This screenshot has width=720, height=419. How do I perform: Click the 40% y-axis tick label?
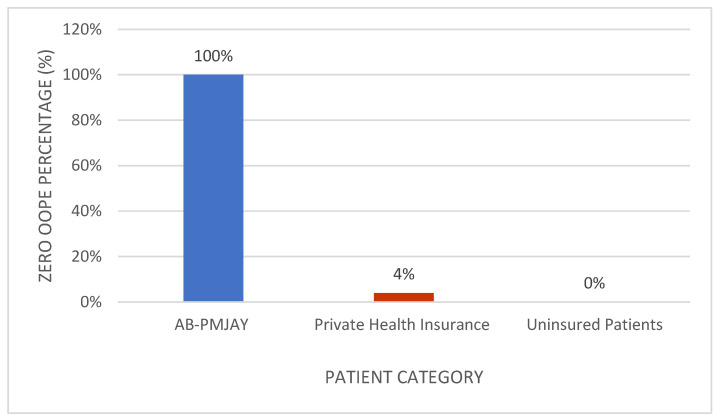tap(86, 211)
